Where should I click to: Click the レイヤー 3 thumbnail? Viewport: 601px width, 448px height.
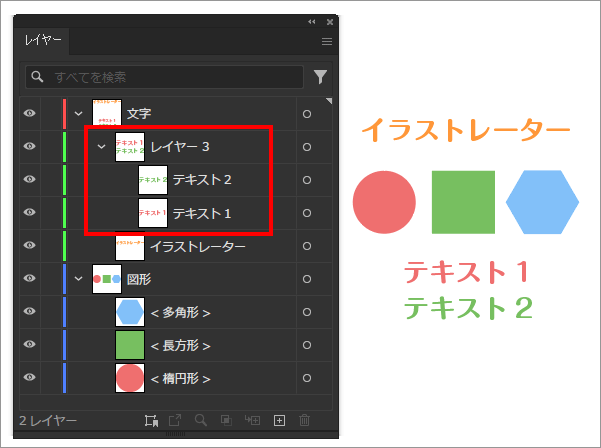(x=130, y=147)
